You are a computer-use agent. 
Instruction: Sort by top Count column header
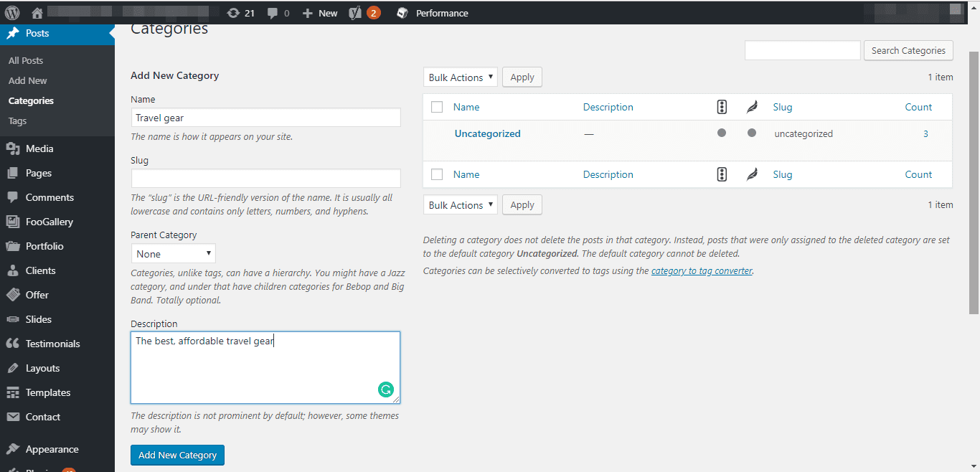918,107
